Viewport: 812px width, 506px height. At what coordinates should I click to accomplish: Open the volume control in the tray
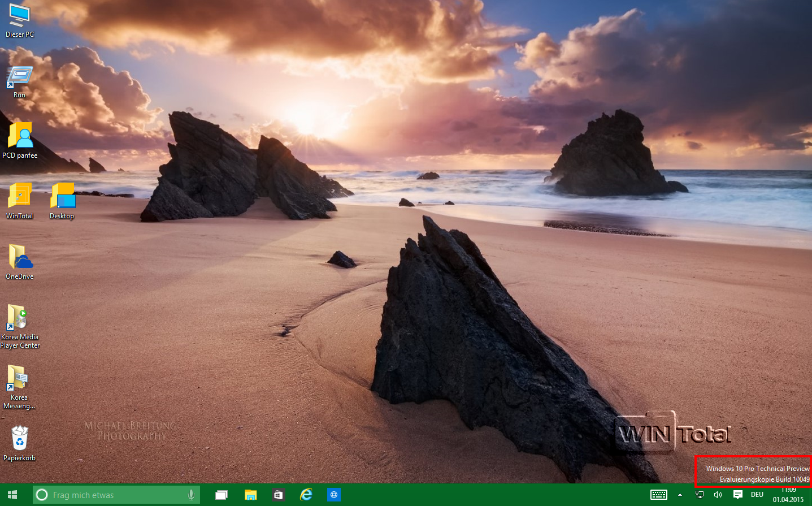click(x=718, y=495)
